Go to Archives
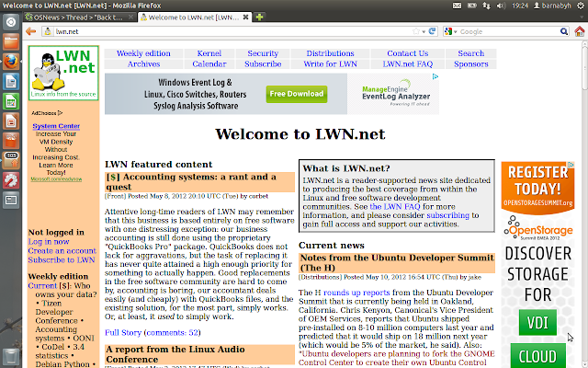 pos(143,63)
